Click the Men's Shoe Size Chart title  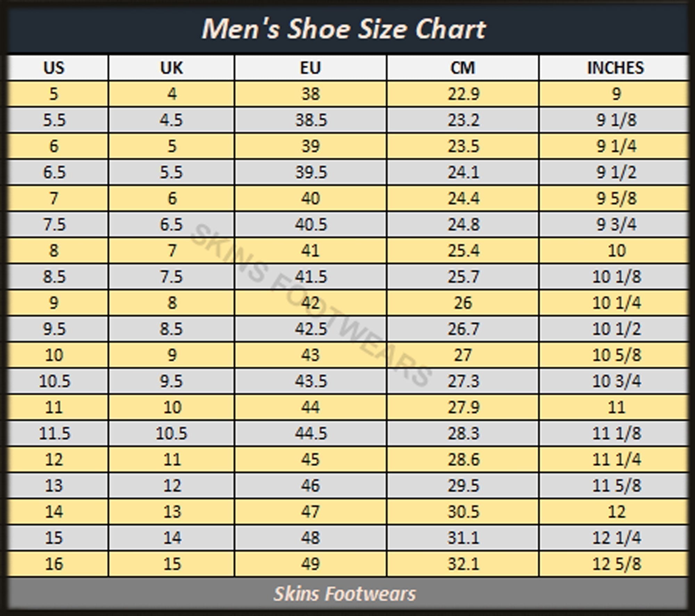pyautogui.click(x=344, y=29)
